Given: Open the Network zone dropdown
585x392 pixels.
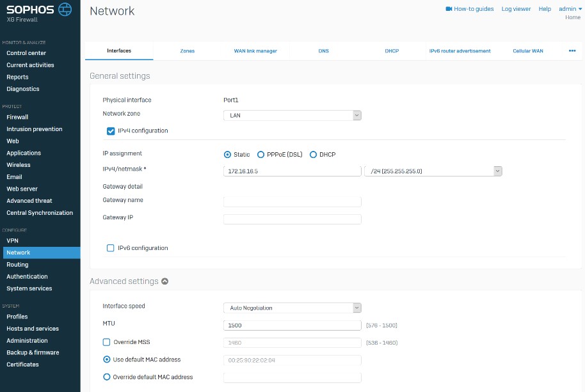Looking at the screenshot, I should click(292, 115).
